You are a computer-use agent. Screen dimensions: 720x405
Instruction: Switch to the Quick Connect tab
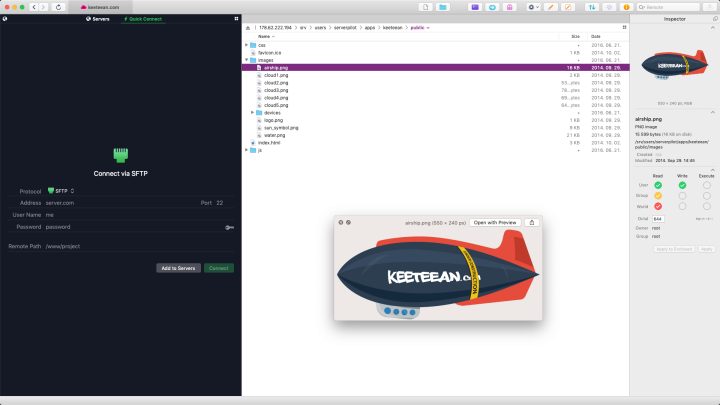click(143, 19)
